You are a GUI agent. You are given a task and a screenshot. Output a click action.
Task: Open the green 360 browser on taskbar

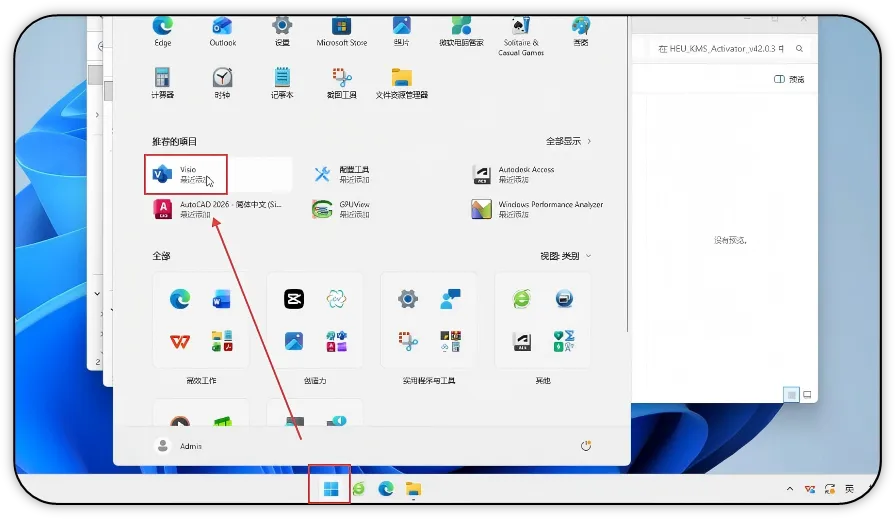[x=358, y=489]
